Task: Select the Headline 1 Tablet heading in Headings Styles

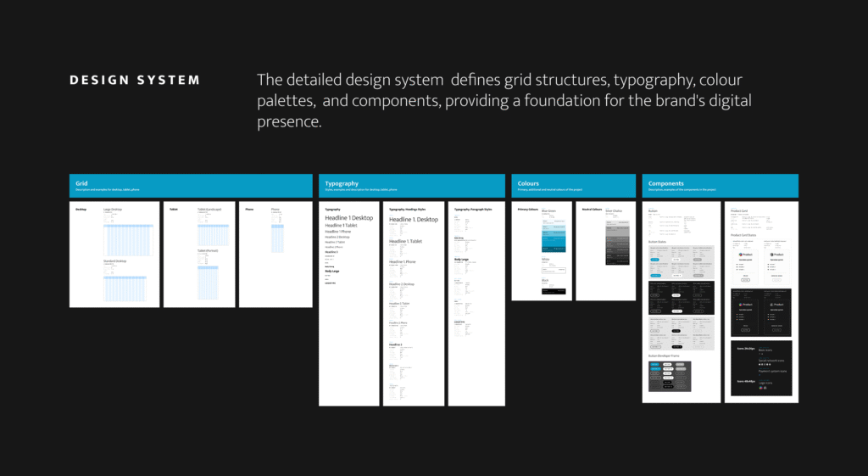Action: [409, 242]
